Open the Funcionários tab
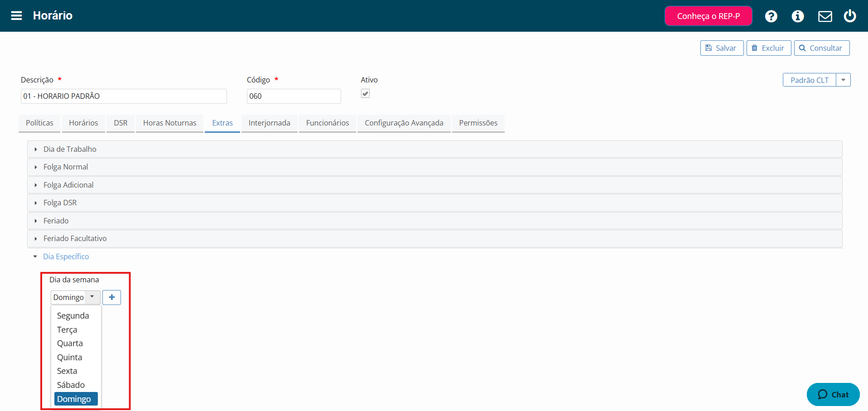The height and width of the screenshot is (411, 868). [x=328, y=123]
